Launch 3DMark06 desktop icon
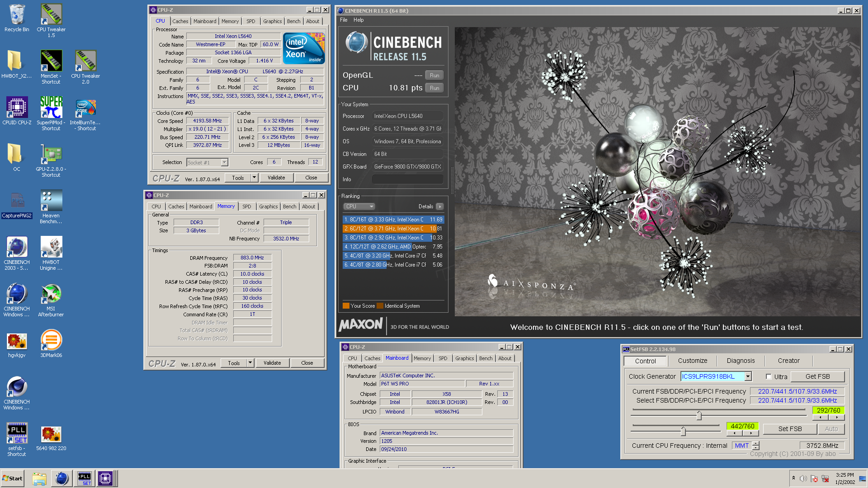868x488 pixels. coord(51,344)
